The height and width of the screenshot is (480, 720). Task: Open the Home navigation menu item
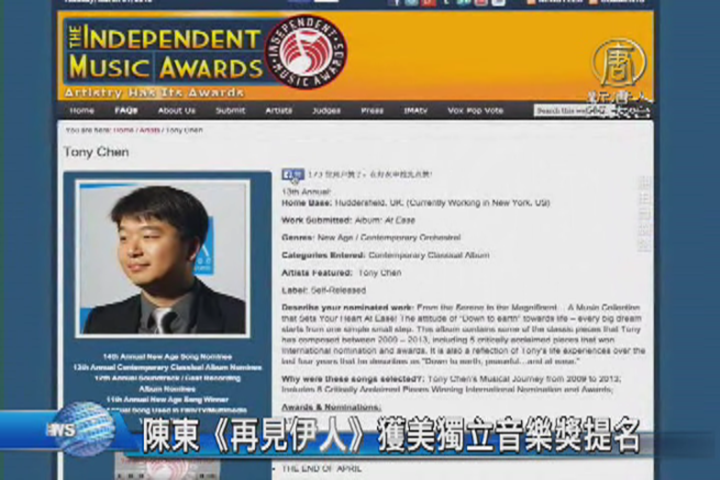82,110
